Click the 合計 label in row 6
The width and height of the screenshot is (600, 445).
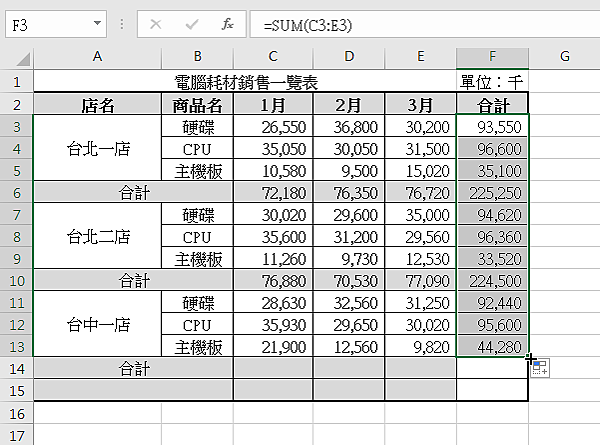(x=133, y=192)
